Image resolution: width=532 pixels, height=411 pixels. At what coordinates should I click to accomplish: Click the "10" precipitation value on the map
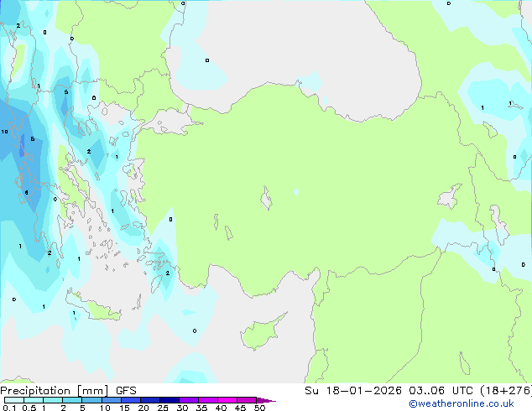click(x=4, y=132)
